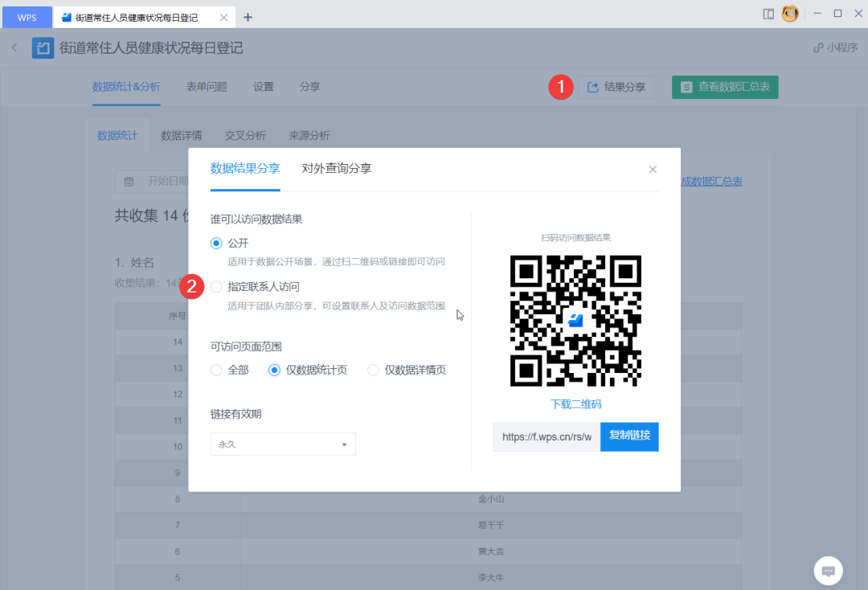Open a new tab with the plus icon
868x590 pixels.
coord(248,17)
